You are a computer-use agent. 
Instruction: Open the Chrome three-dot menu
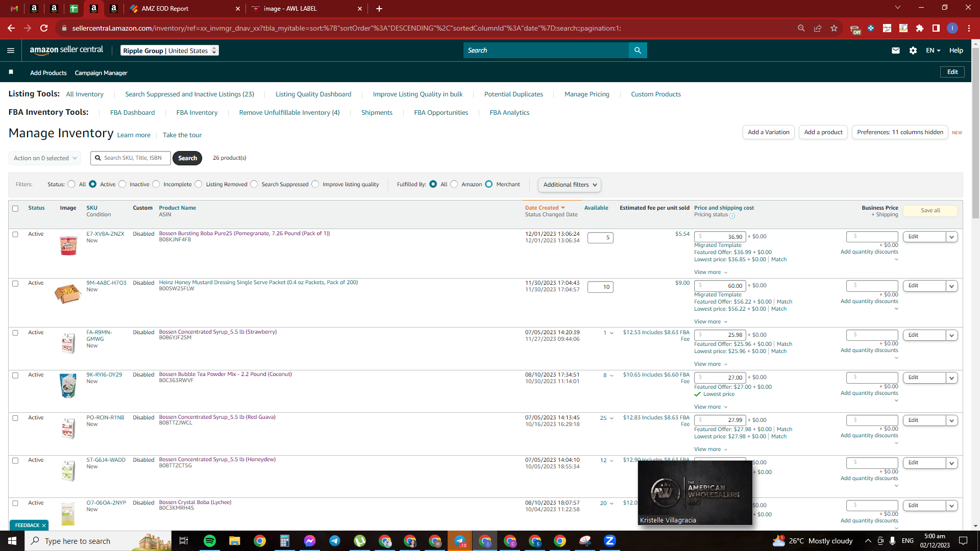969,29
